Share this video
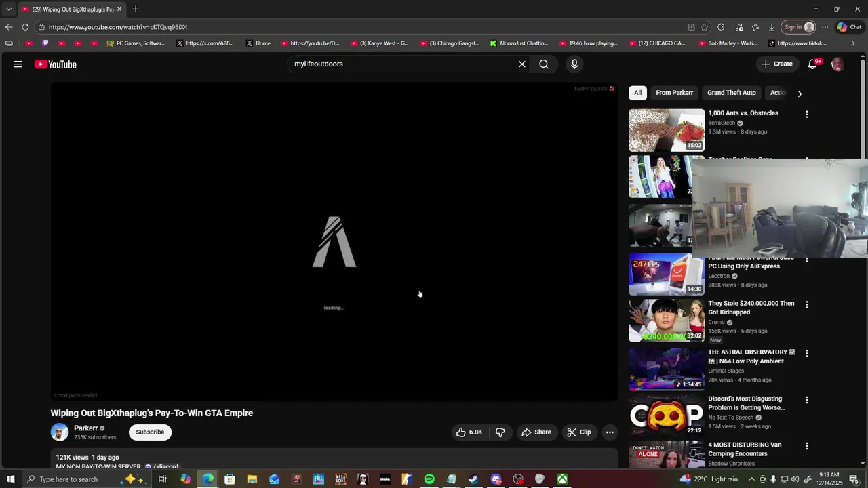Image resolution: width=868 pixels, height=488 pixels. [536, 432]
